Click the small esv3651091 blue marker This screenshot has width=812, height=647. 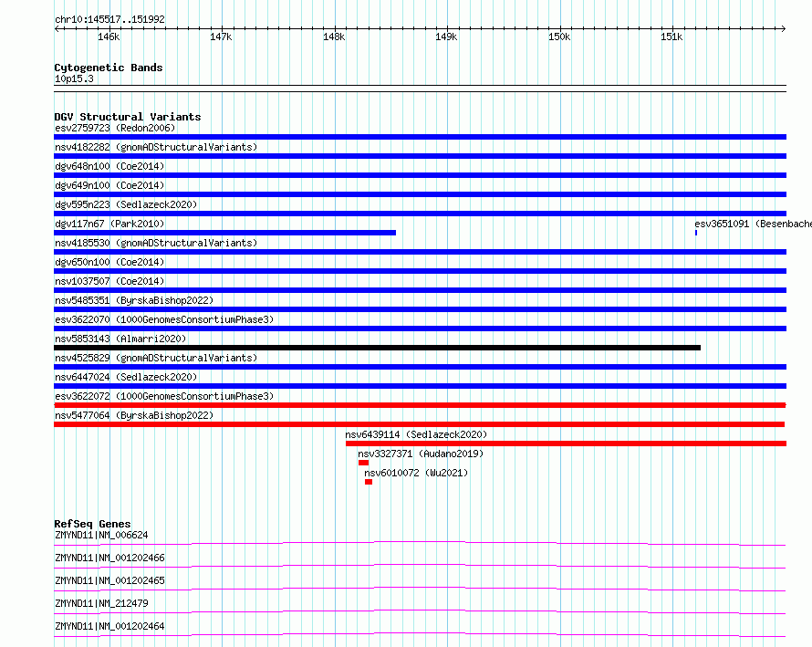click(x=696, y=233)
